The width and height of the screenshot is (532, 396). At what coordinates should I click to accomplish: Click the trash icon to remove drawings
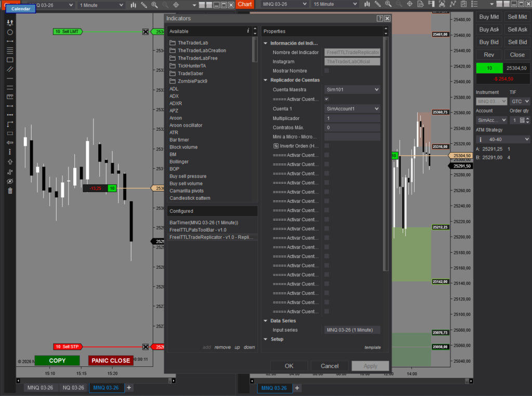tap(10, 190)
